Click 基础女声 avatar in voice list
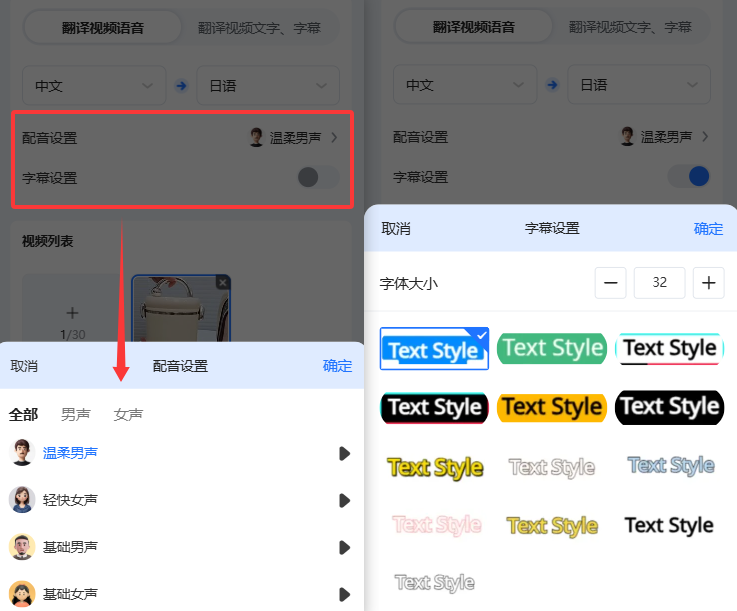This screenshot has height=611, width=737. point(22,594)
